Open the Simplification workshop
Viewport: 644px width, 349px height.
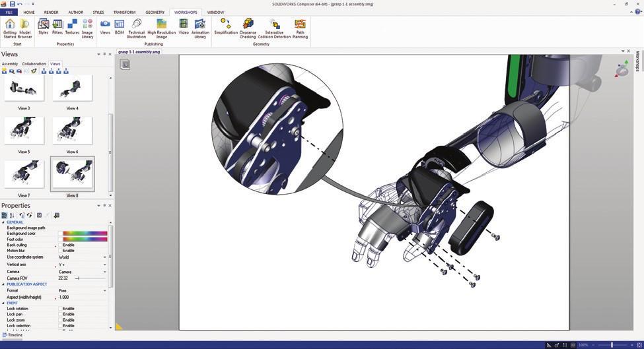[226, 26]
